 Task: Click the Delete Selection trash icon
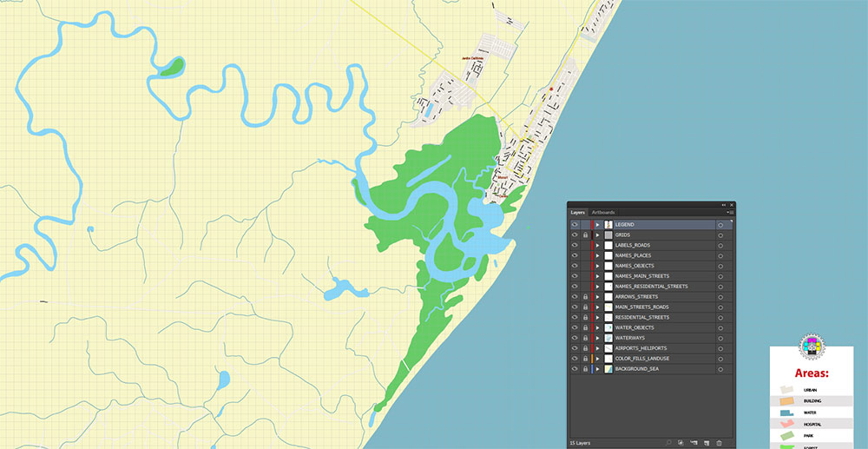(x=719, y=443)
